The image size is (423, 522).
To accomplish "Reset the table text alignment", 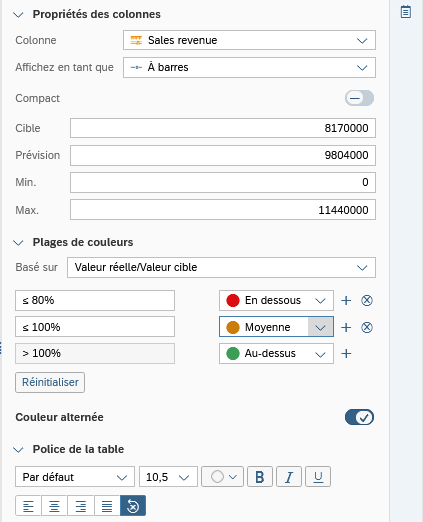I will tap(133, 506).
